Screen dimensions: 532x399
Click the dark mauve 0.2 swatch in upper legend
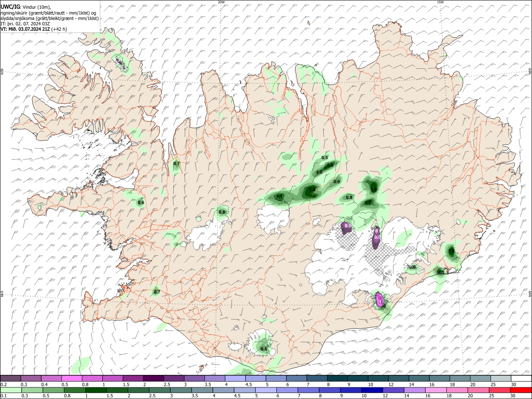tap(10, 379)
